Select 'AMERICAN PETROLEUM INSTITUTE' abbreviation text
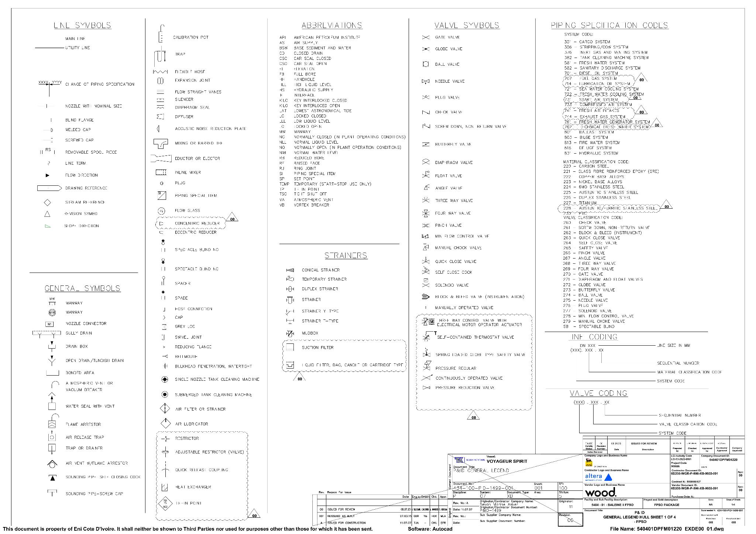The image size is (756, 534). pyautogui.click(x=327, y=38)
